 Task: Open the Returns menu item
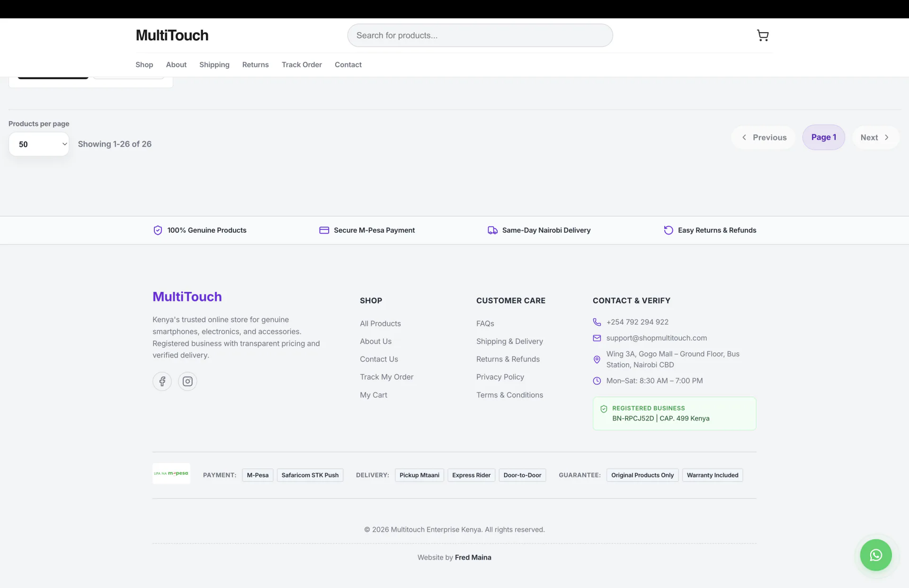(255, 65)
